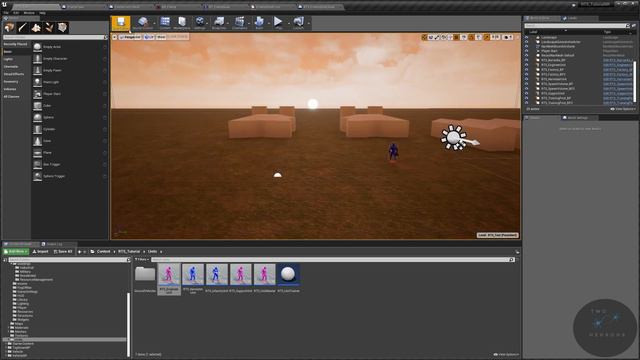Viewport: 640px width, 360px height.
Task: Toggle visibility of RTS_Factory_BP actor
Action: pos(527,70)
